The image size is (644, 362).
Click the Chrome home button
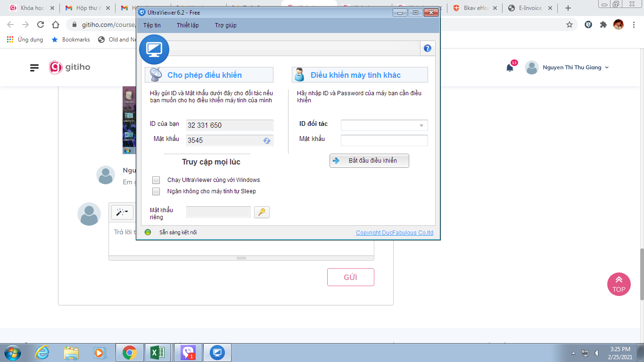click(x=56, y=25)
